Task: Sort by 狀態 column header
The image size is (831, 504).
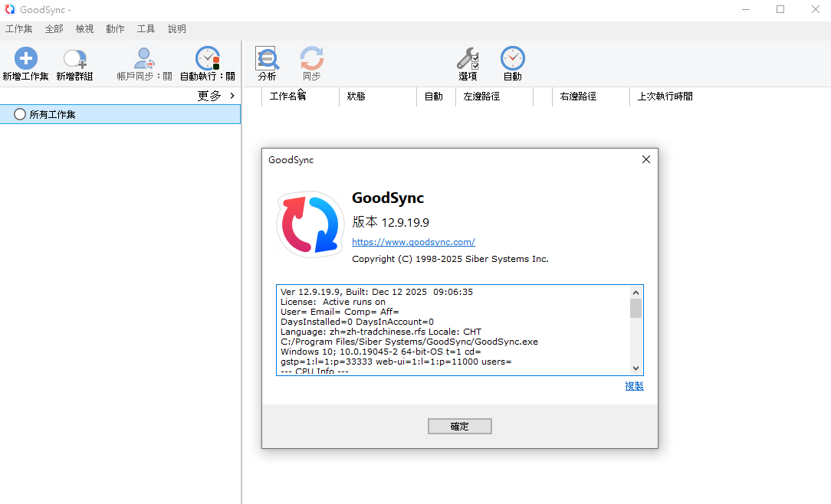Action: [x=356, y=97]
